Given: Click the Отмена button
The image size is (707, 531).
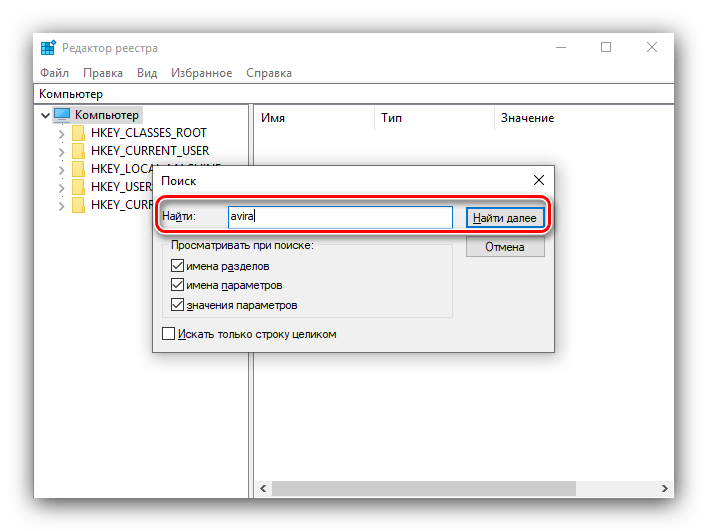Looking at the screenshot, I should 505,247.
